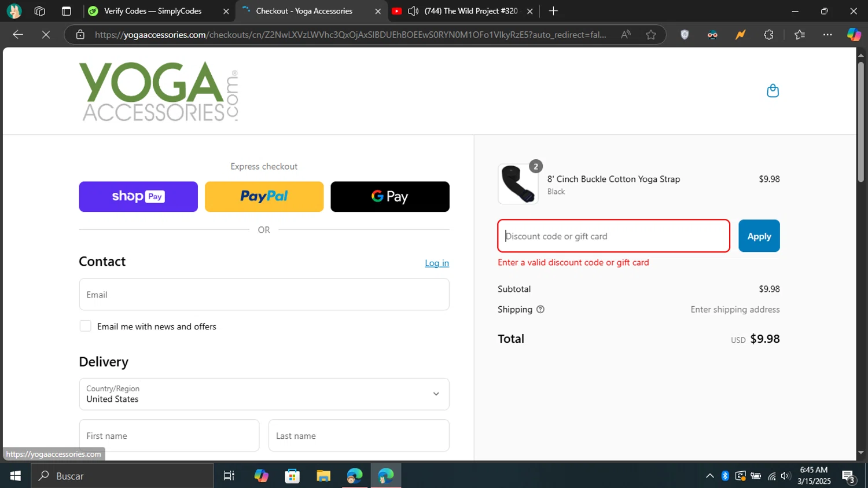
Task: Pay with Shop Pay button
Action: pyautogui.click(x=138, y=197)
